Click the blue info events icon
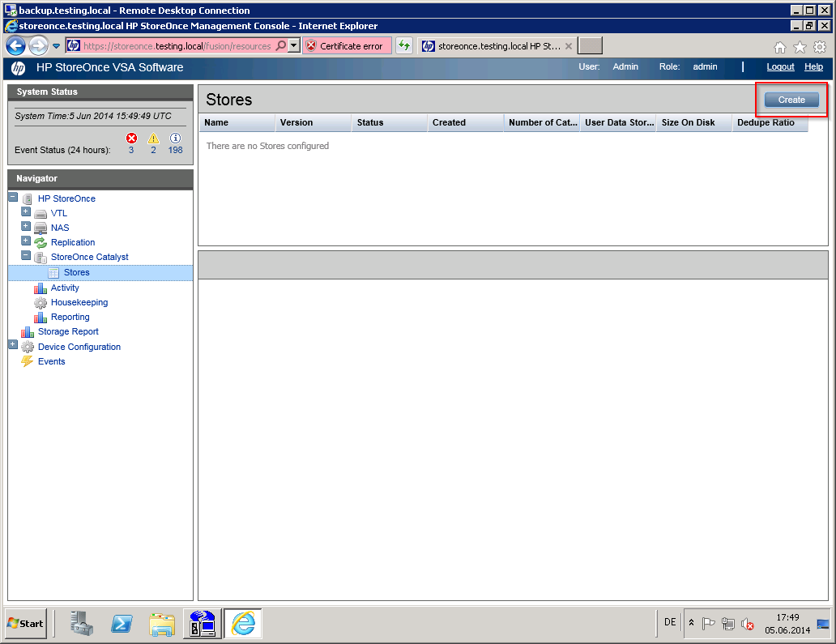Screen dimensions: 836x644 pos(176,138)
